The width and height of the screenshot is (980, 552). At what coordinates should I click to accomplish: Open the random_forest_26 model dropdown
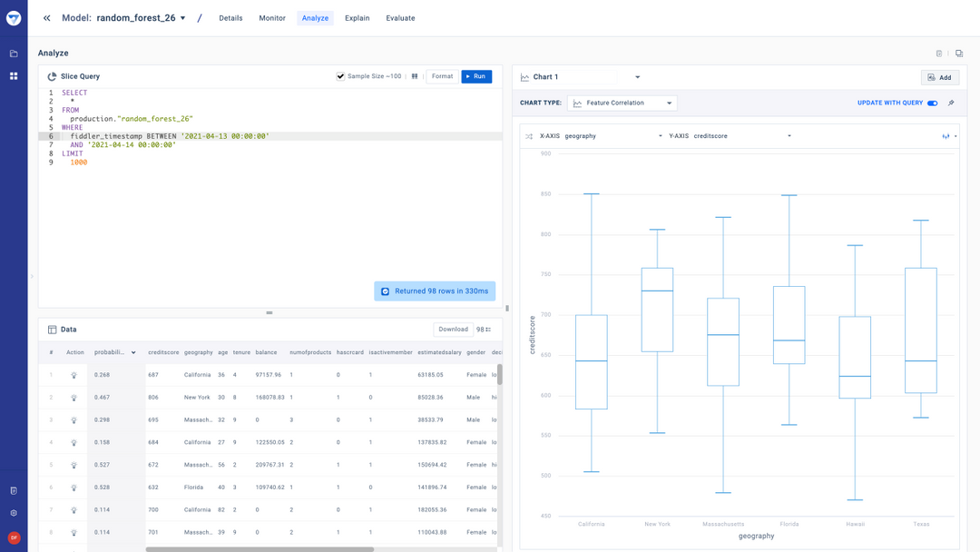[181, 17]
